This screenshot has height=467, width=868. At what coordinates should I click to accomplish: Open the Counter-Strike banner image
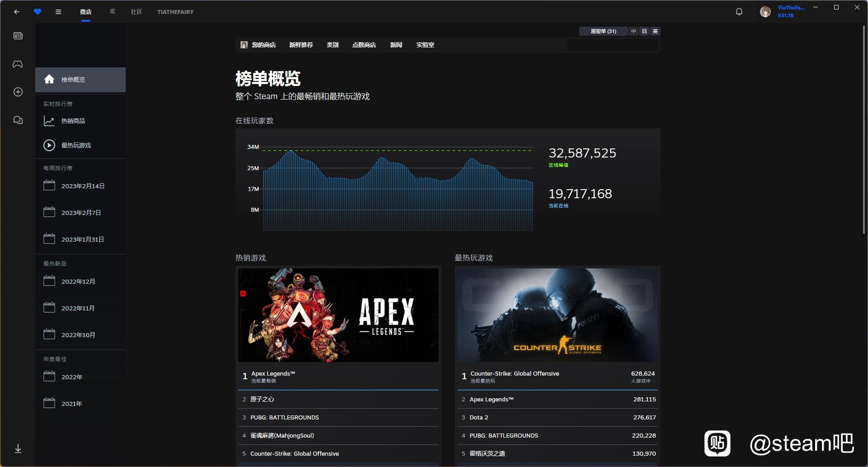pos(557,315)
